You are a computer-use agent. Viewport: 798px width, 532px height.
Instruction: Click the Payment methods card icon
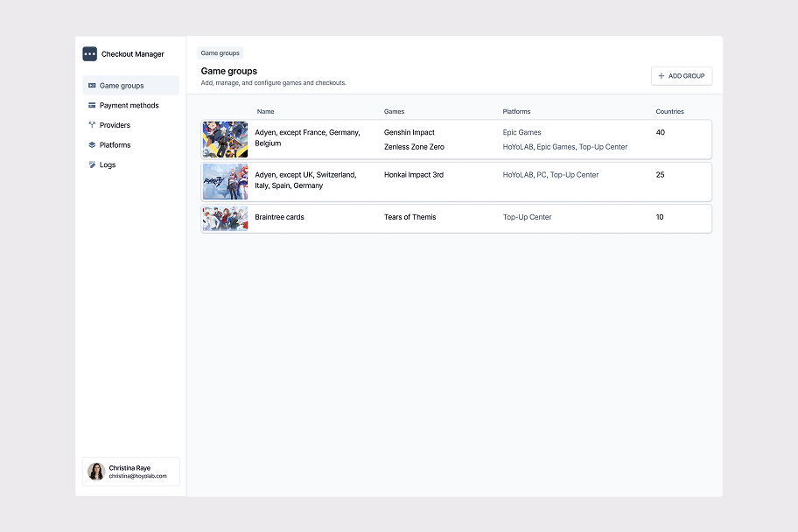pyautogui.click(x=91, y=105)
